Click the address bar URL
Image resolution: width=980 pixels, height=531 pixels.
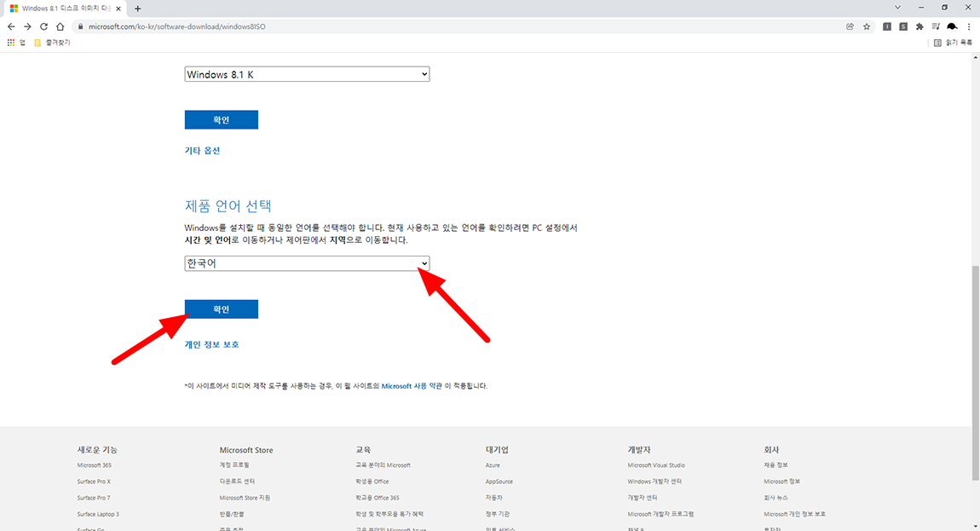coord(177,26)
